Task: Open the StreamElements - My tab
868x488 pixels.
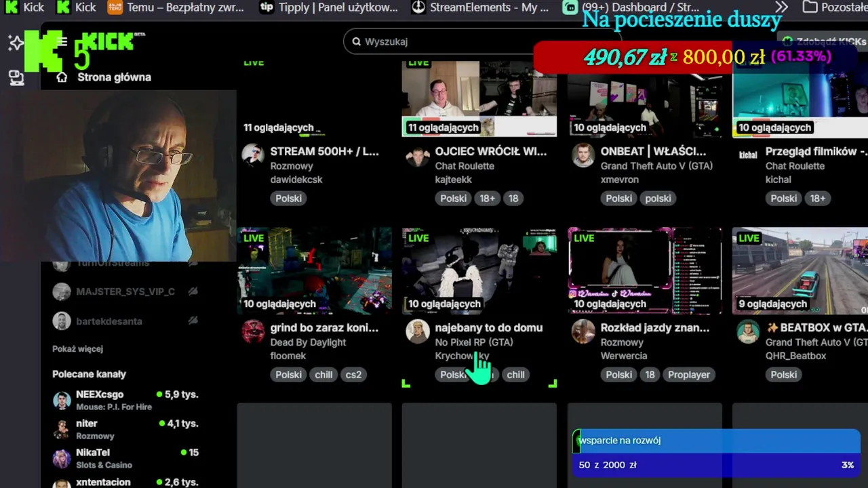Action: 480,7
